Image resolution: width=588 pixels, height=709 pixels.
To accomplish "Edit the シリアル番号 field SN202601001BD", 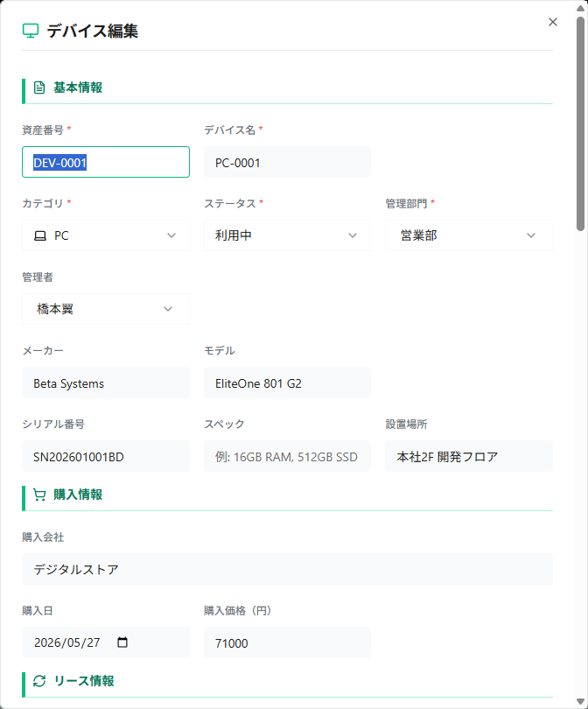I will [x=106, y=456].
